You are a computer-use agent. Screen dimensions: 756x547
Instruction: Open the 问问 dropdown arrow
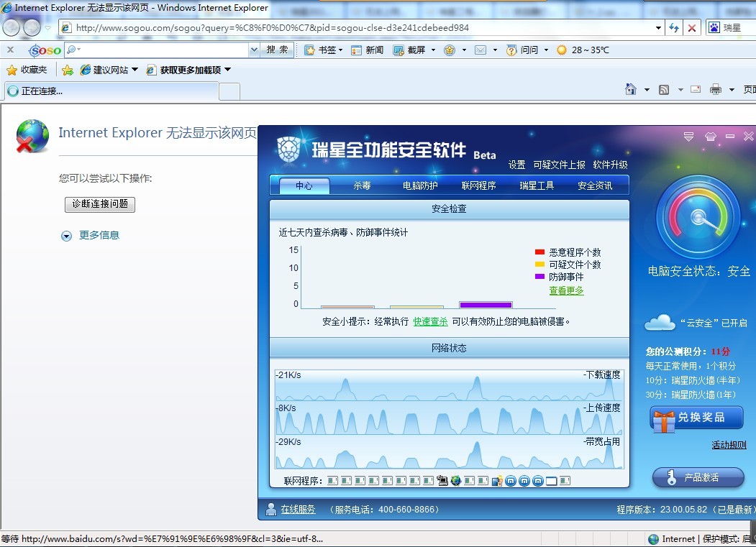click(x=546, y=50)
